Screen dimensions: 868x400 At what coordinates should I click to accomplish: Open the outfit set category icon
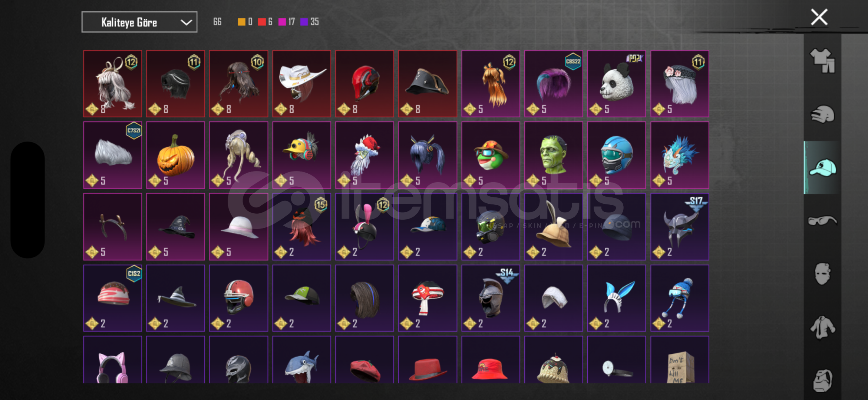(x=822, y=61)
